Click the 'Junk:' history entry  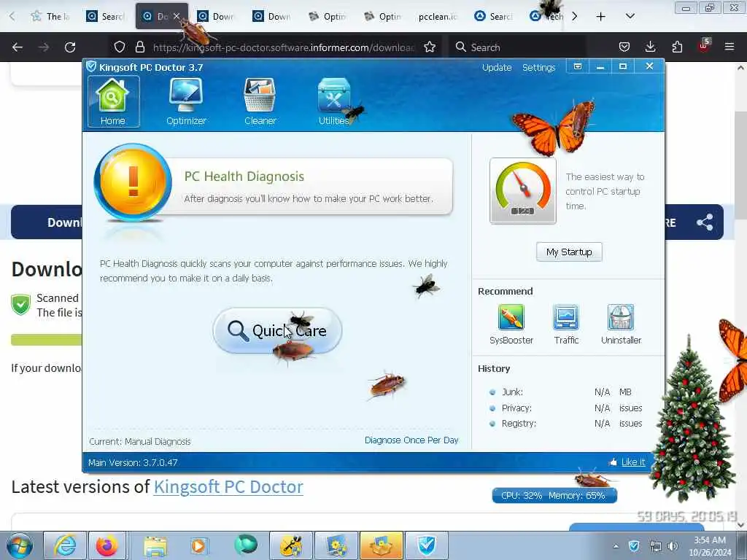click(x=512, y=392)
